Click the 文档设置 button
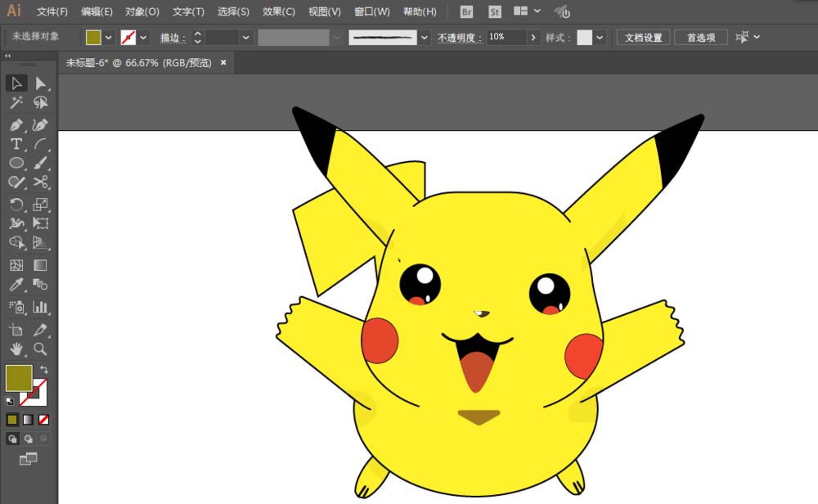 click(643, 38)
